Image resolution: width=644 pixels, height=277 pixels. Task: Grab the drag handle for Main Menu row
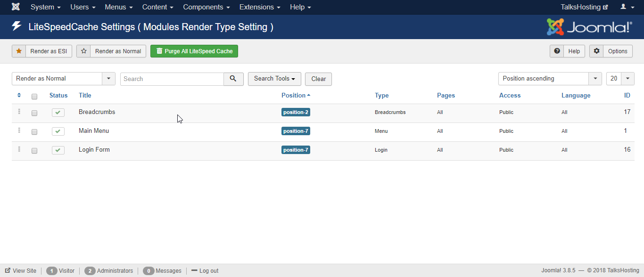click(x=19, y=130)
